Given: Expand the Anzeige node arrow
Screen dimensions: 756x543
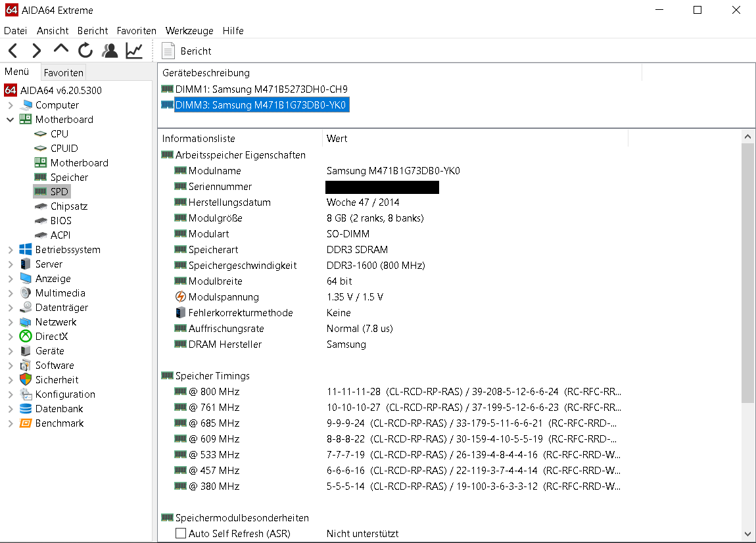Looking at the screenshot, I should (11, 279).
